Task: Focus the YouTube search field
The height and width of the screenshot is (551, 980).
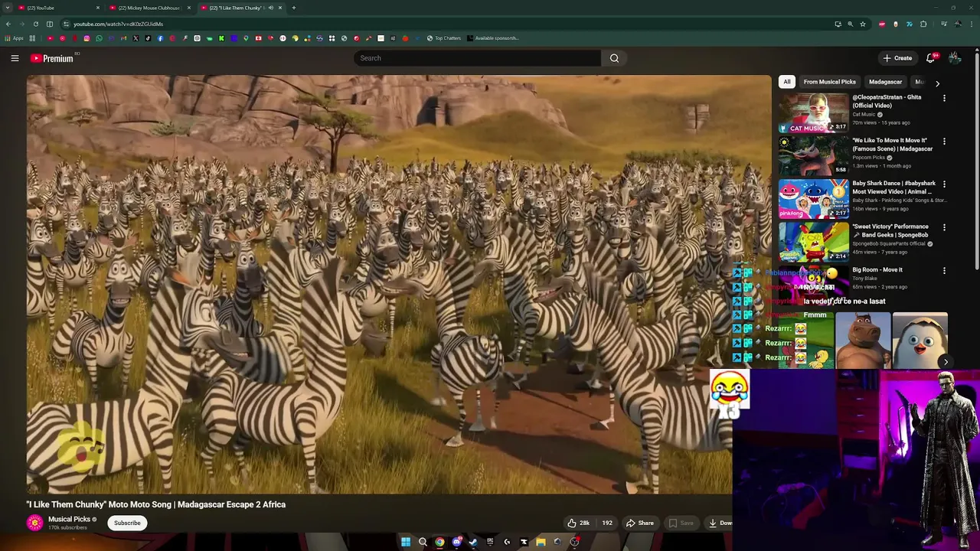Action: click(x=478, y=58)
